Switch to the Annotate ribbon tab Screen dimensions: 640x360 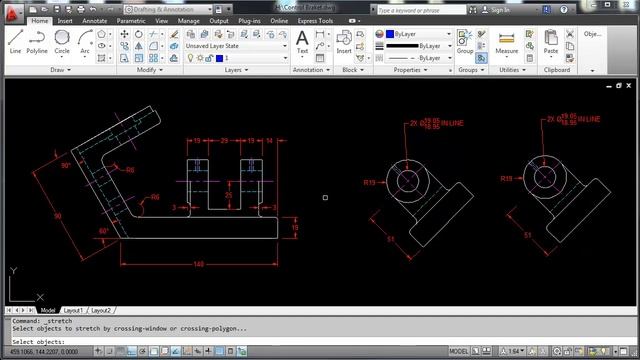coord(95,21)
